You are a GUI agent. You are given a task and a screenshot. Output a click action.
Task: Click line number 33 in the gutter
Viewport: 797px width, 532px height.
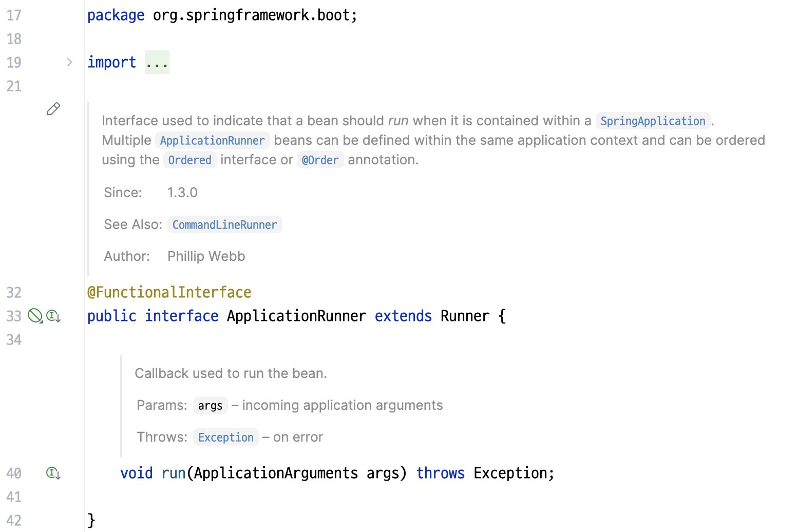point(14,316)
